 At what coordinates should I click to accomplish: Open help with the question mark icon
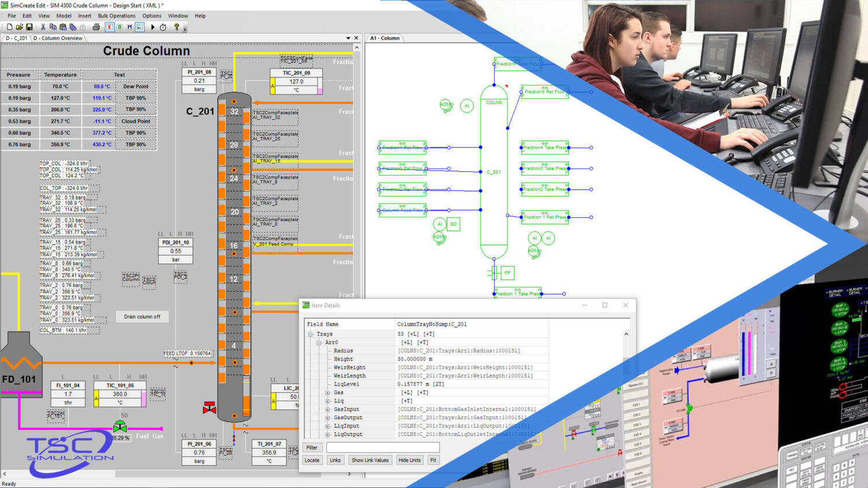pyautogui.click(x=177, y=27)
